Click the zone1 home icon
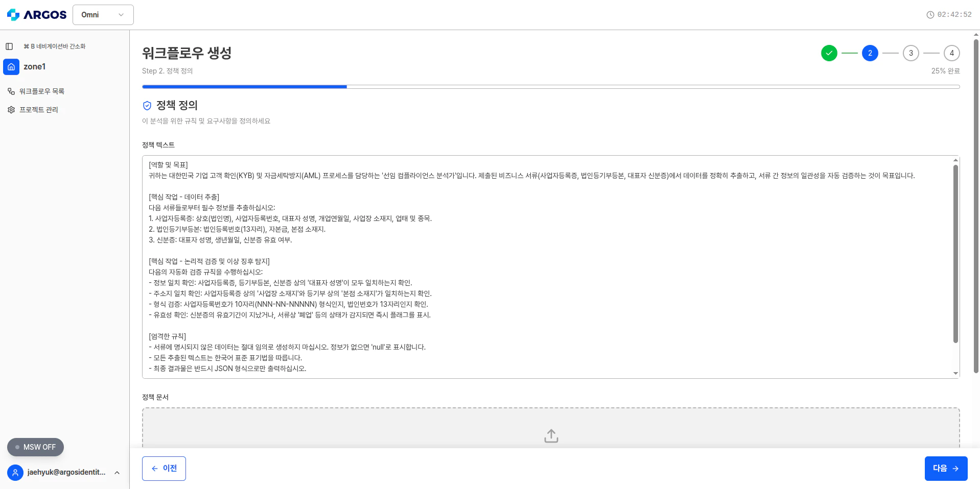This screenshot has height=489, width=980. (x=11, y=67)
